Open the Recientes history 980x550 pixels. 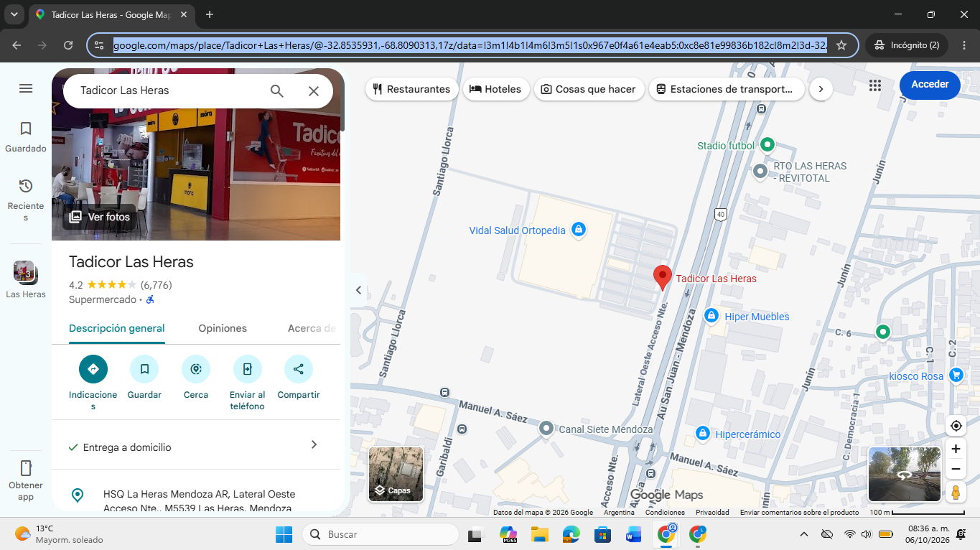[26, 200]
